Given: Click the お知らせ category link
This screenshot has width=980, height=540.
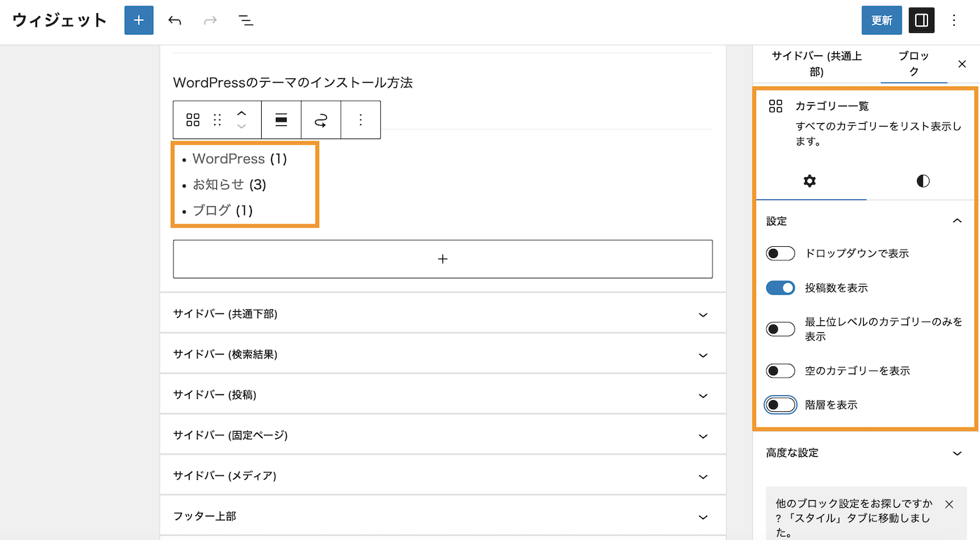Looking at the screenshot, I should pos(218,185).
